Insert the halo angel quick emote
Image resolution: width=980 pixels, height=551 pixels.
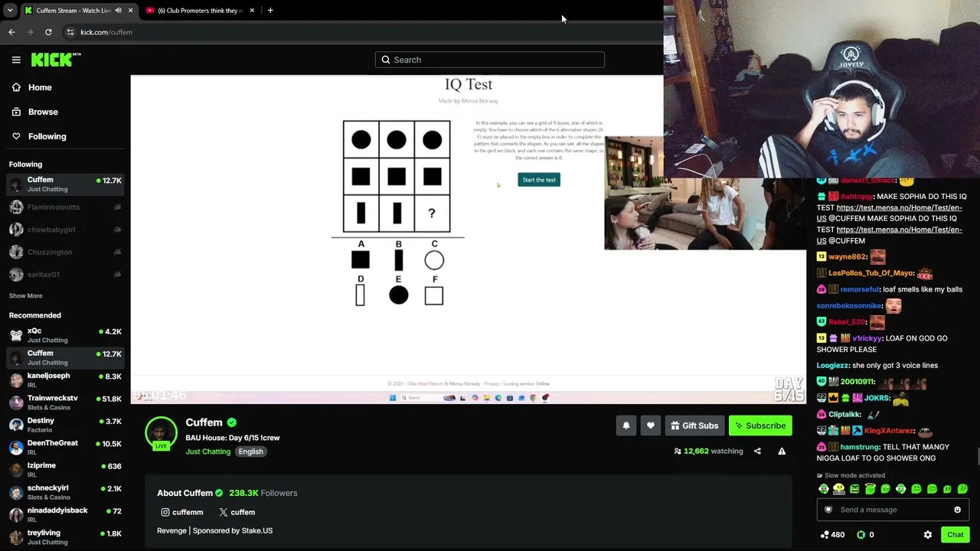pyautogui.click(x=870, y=489)
